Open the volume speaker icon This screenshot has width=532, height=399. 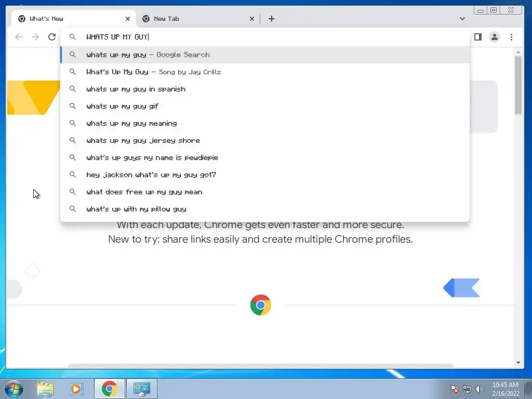coord(480,389)
